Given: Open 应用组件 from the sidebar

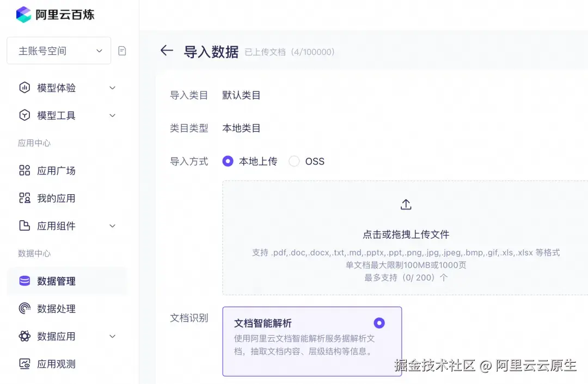Looking at the screenshot, I should coord(57,226).
